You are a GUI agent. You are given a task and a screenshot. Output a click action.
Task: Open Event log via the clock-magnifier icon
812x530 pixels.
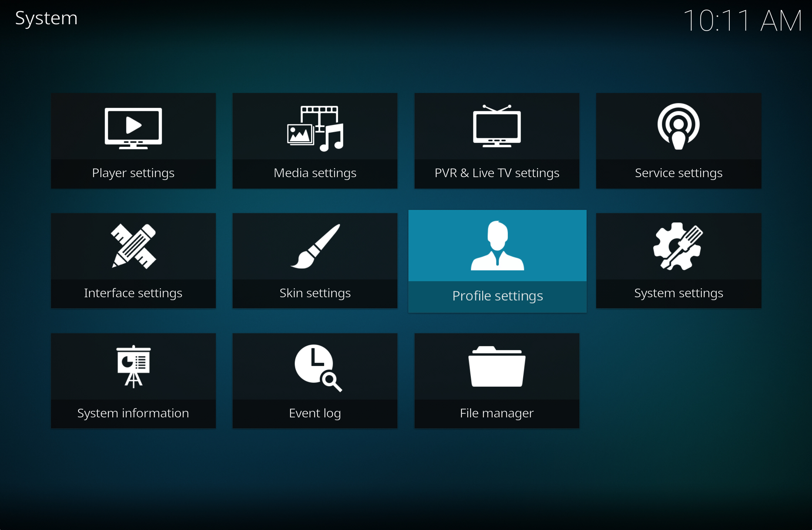pos(314,368)
